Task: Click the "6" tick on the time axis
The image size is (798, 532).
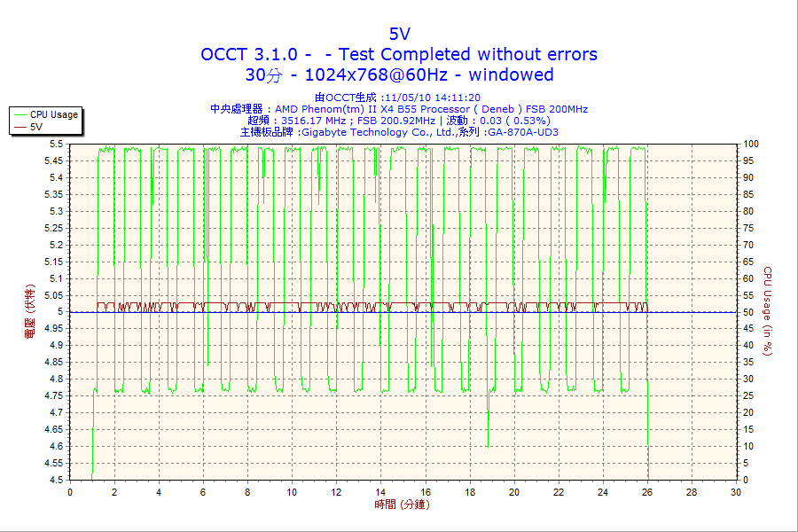Action: 203,492
